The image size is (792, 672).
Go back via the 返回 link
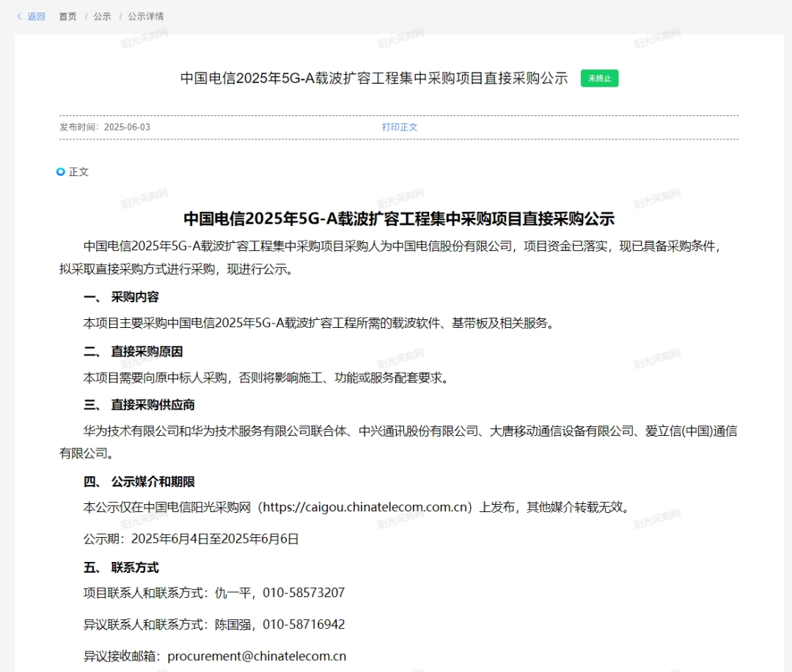click(36, 17)
